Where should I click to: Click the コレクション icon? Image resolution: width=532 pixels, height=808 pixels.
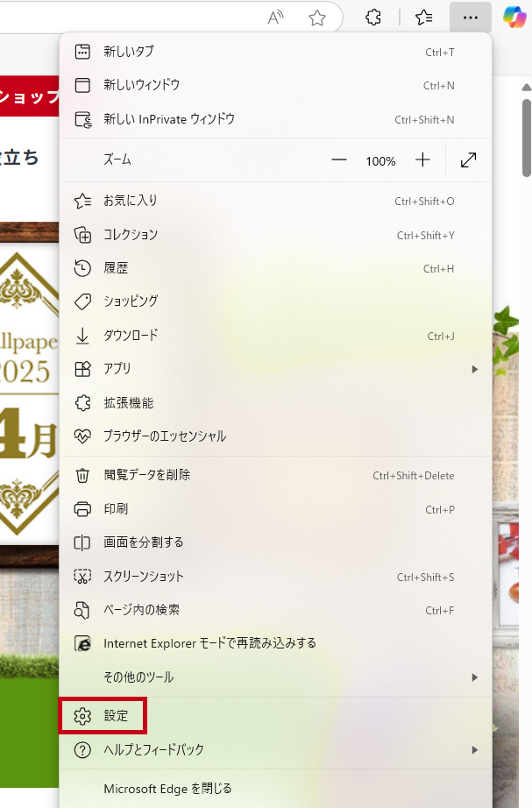click(x=82, y=235)
